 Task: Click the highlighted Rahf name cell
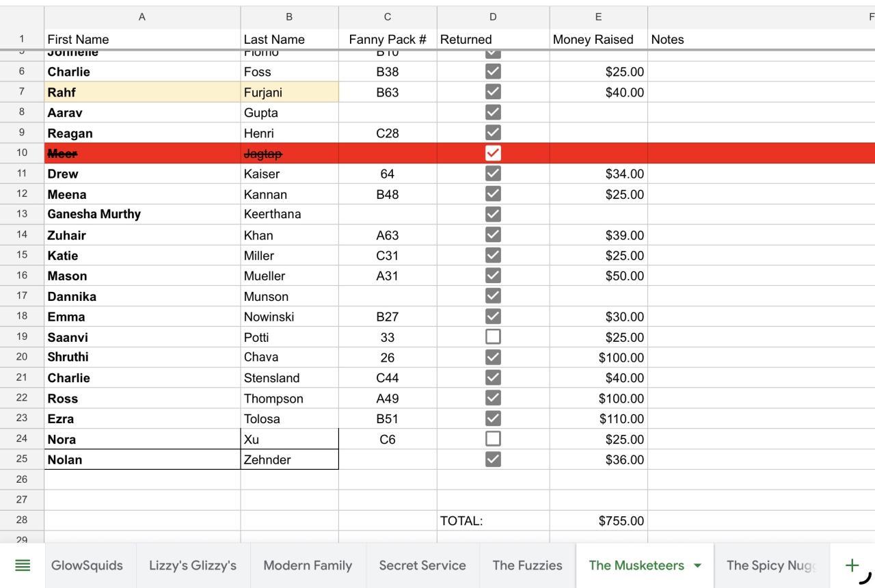point(142,92)
